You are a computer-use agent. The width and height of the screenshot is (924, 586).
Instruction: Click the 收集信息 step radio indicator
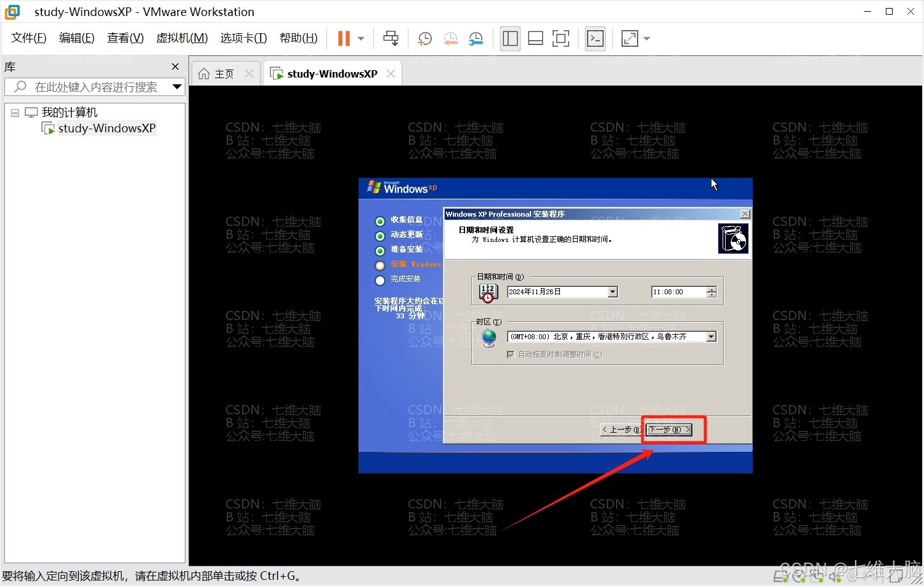[380, 221]
